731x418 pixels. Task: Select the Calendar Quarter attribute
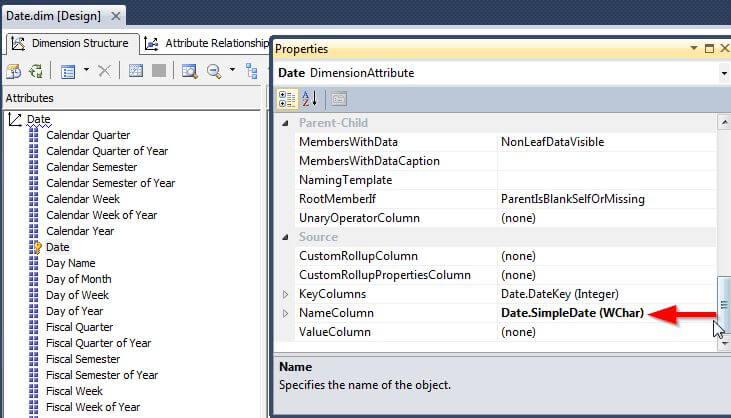click(x=88, y=135)
